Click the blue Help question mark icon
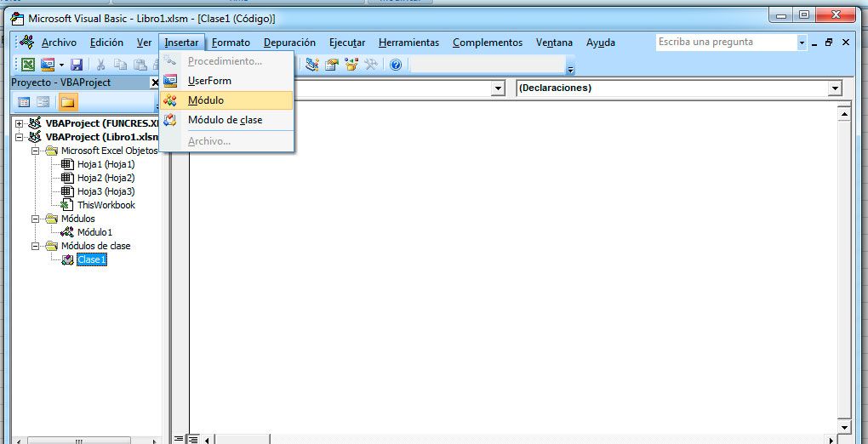 pos(395,65)
